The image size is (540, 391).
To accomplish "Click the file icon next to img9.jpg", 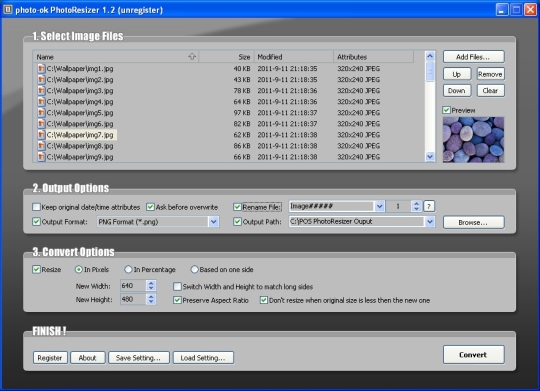I will pyautogui.click(x=41, y=157).
